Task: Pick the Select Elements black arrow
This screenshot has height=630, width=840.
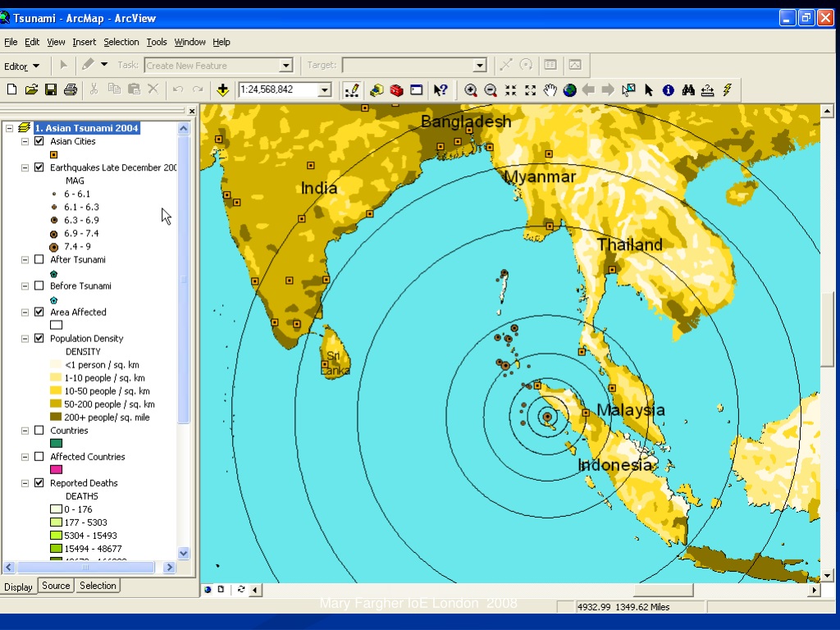Action: pos(649,90)
